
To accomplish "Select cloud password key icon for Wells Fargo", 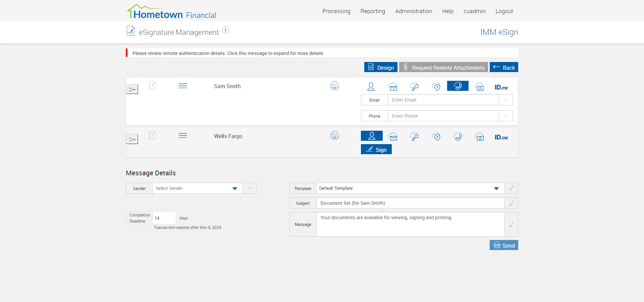I will [415, 136].
